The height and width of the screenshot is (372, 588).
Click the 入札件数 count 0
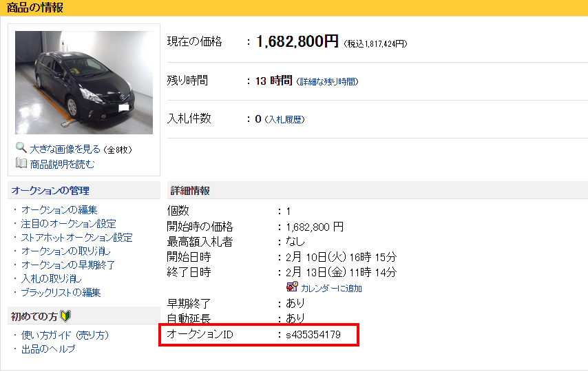(258, 119)
